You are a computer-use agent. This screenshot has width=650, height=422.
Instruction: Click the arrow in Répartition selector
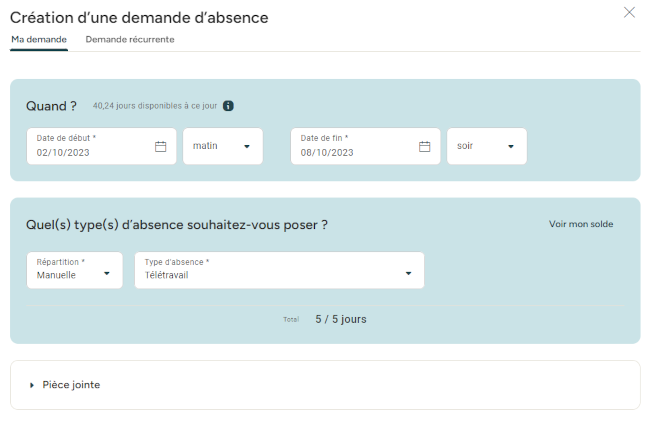coord(107,273)
